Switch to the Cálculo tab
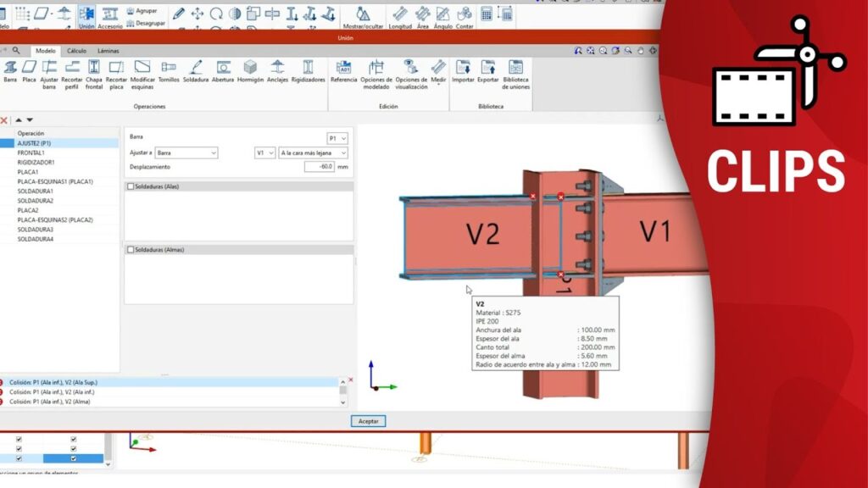This screenshot has height=488, width=868. tap(76, 51)
